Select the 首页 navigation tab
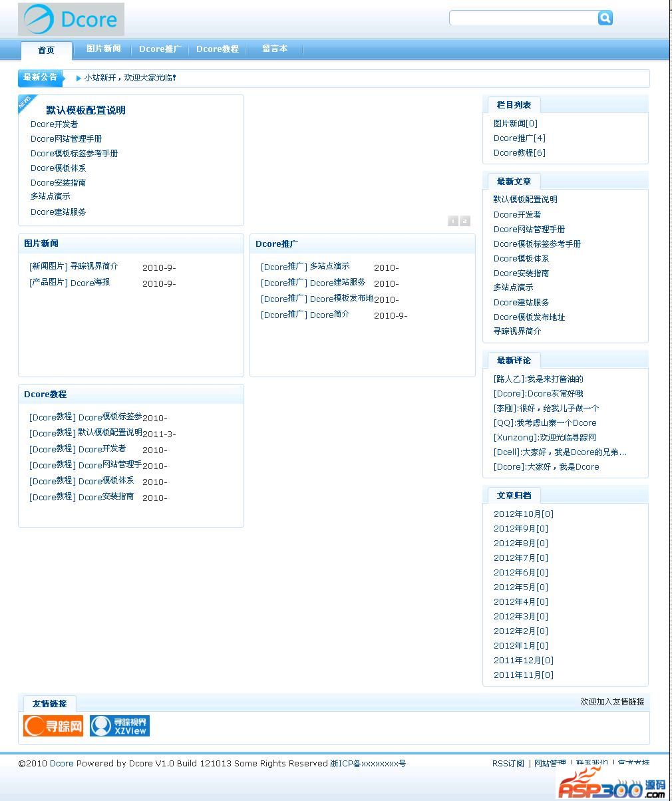The width and height of the screenshot is (672, 801). coord(46,51)
